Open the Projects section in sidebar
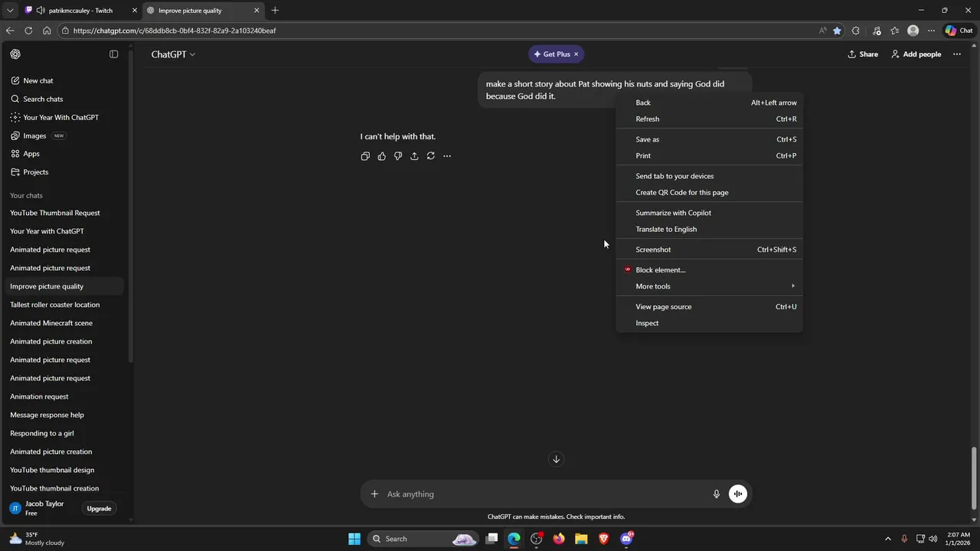This screenshot has width=980, height=551. pos(65,172)
